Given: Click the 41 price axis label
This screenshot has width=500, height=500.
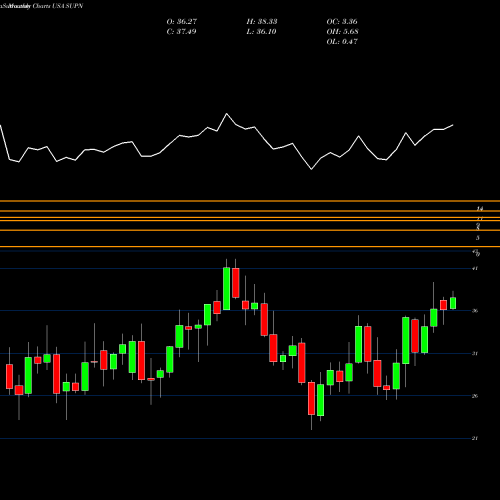Looking at the screenshot, I should point(475,268).
